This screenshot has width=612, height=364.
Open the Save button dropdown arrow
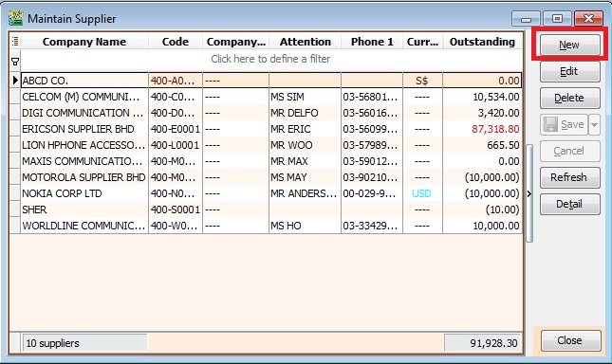coord(594,124)
